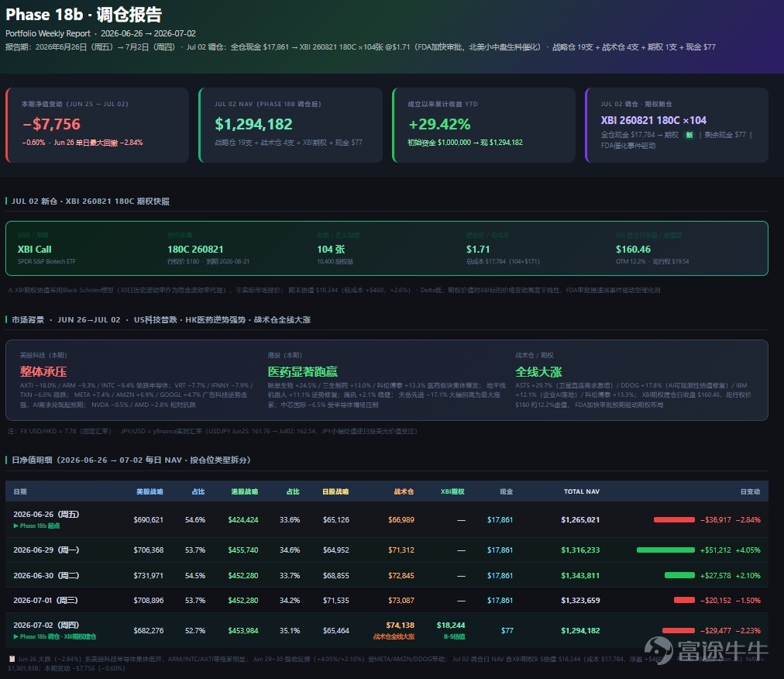
Task: Click the $690,621 US strategy value
Action: pos(149,520)
